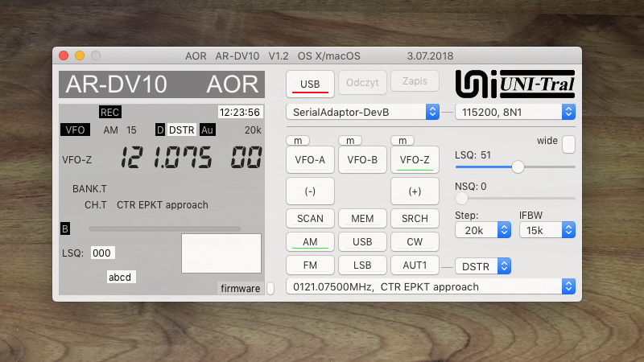Click the m button above VFO-A
Viewport: 644px width, 362px height.
pos(298,141)
